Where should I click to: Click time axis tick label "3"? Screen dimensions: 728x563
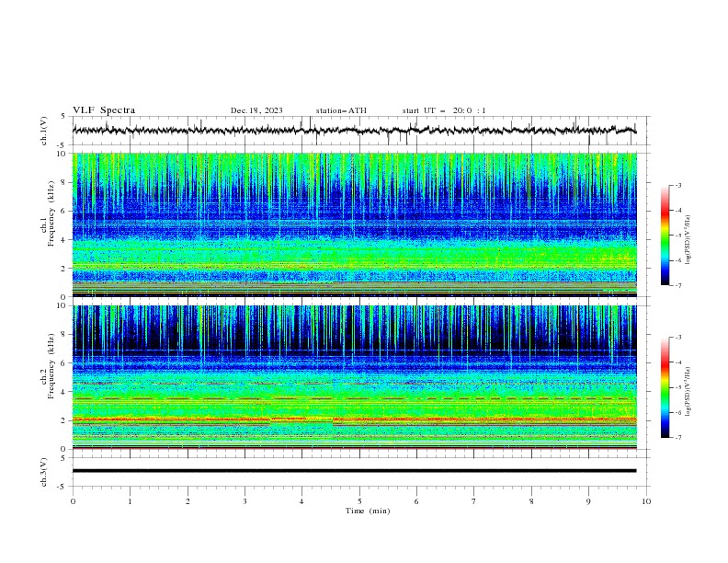point(245,501)
